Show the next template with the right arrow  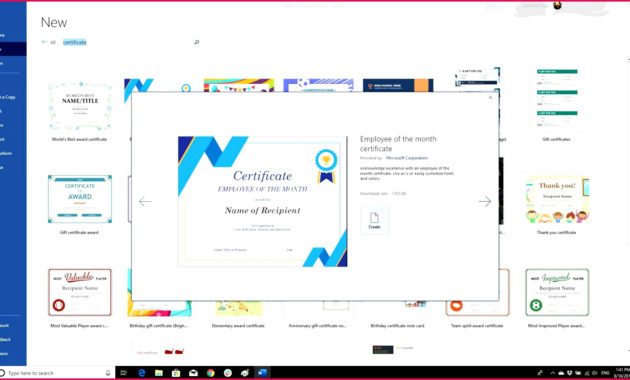(485, 201)
